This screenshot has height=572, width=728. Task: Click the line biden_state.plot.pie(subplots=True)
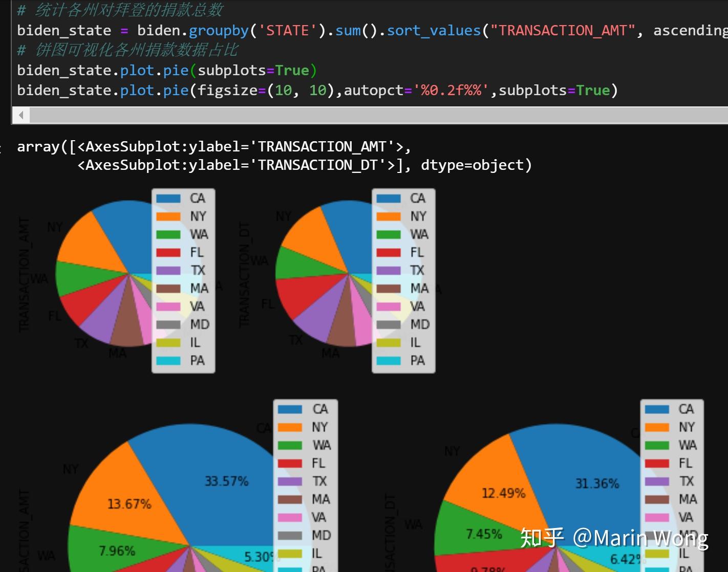pyautogui.click(x=167, y=70)
